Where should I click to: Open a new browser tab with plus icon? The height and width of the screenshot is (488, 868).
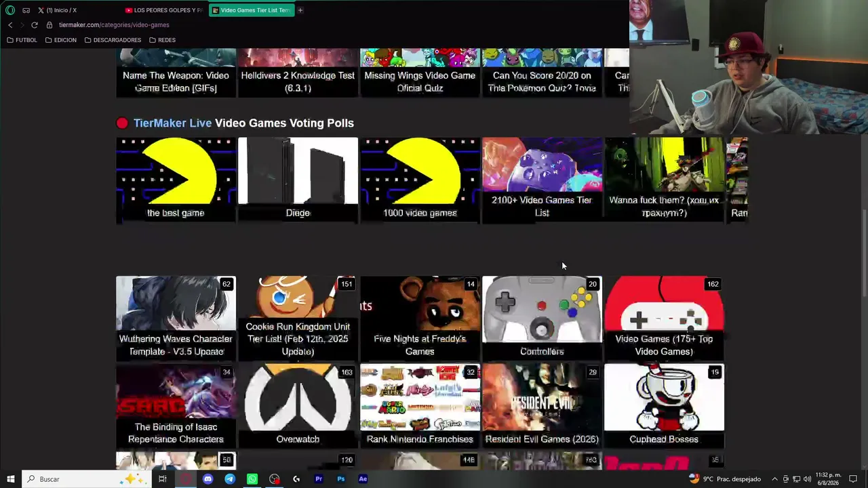300,10
